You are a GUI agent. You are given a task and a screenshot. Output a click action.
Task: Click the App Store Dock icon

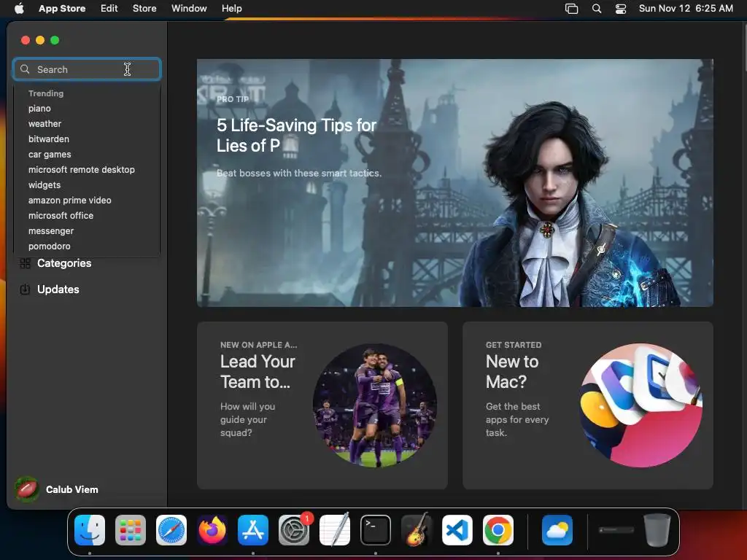click(x=253, y=530)
